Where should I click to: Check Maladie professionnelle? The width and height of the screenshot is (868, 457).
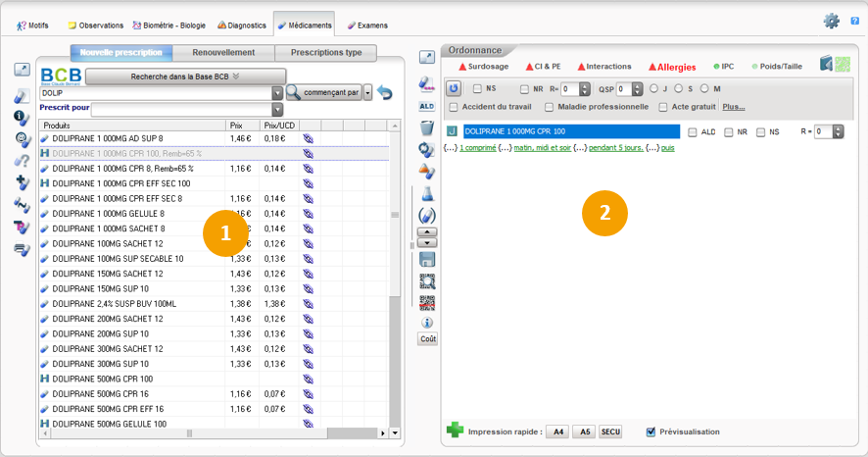(x=549, y=107)
